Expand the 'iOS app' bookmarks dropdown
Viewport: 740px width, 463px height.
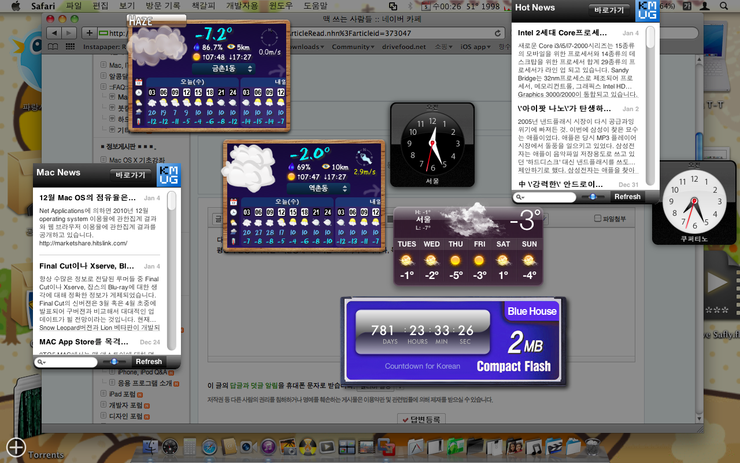(x=475, y=47)
